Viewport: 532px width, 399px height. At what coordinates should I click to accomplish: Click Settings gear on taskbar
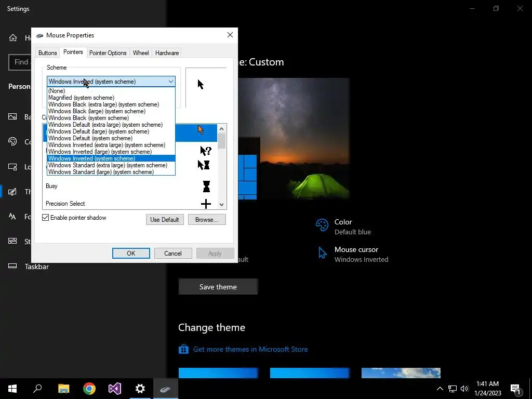tap(140, 389)
